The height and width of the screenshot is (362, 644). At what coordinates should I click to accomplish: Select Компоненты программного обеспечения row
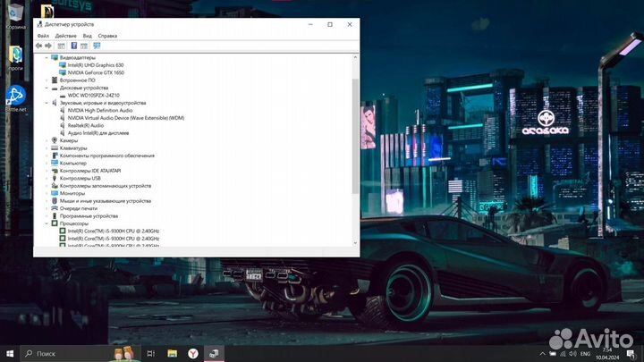point(106,156)
